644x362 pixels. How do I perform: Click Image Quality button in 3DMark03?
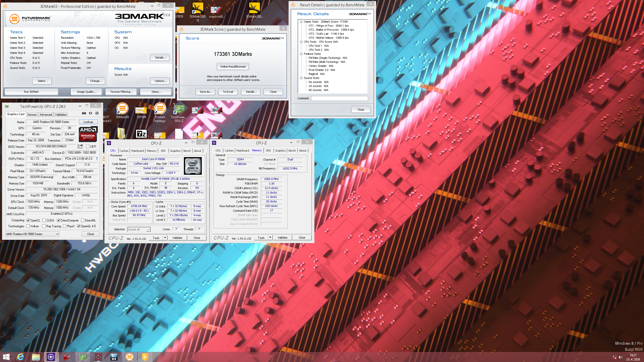(87, 92)
